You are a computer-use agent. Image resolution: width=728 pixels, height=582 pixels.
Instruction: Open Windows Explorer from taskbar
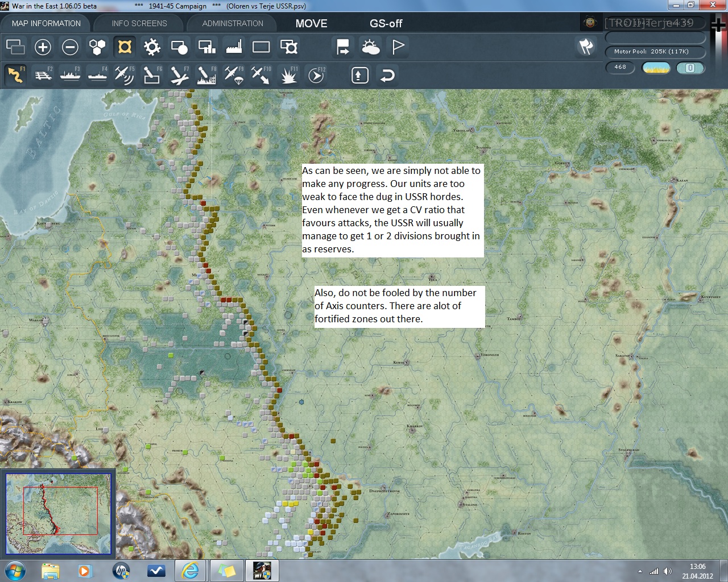(50, 571)
